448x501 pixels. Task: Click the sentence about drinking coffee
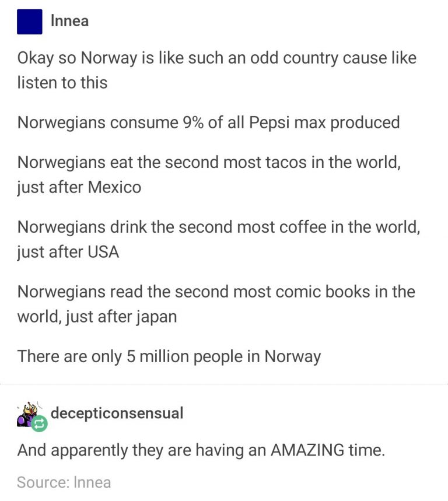pos(218,239)
